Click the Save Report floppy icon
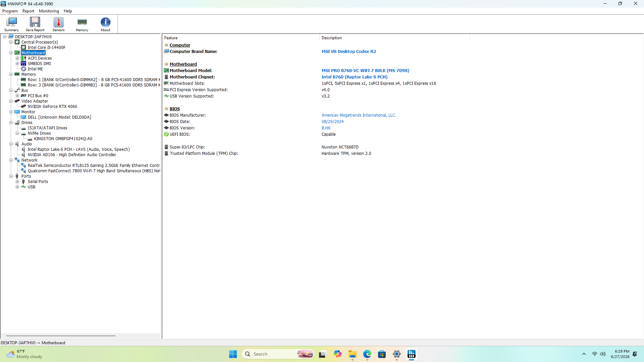Screen dimensions: 644x362 [35, 24]
